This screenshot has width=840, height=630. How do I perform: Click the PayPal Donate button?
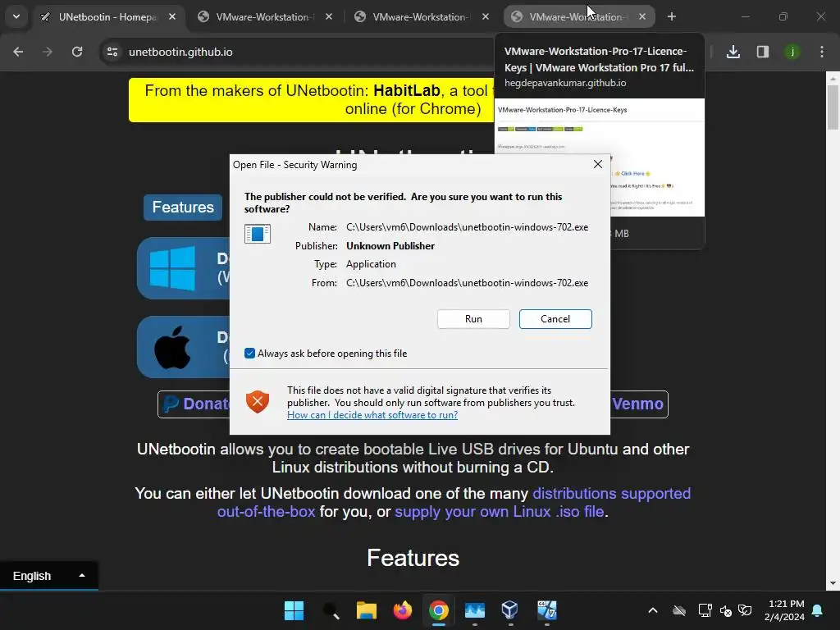[x=194, y=404]
